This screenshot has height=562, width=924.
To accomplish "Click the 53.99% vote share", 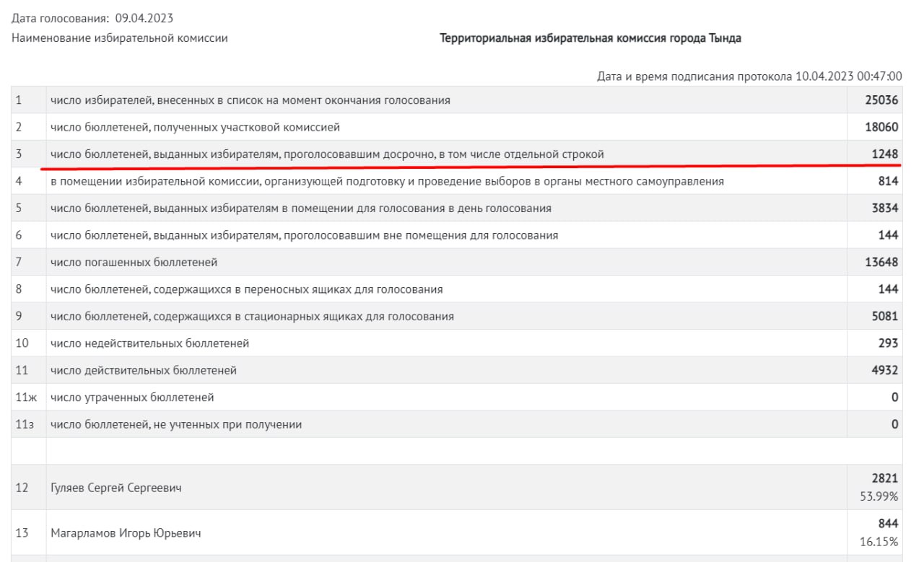I will coord(881,496).
